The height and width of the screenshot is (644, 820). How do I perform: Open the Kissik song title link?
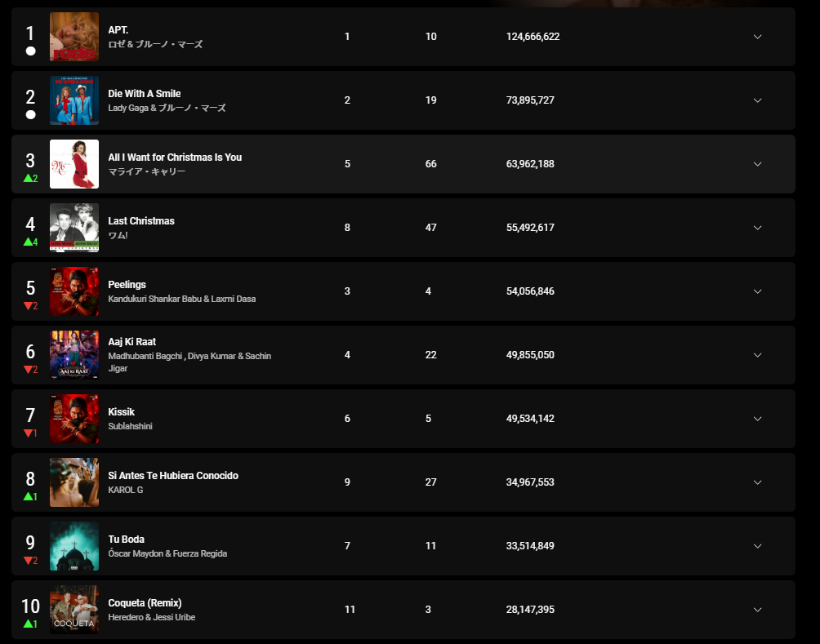click(x=122, y=412)
